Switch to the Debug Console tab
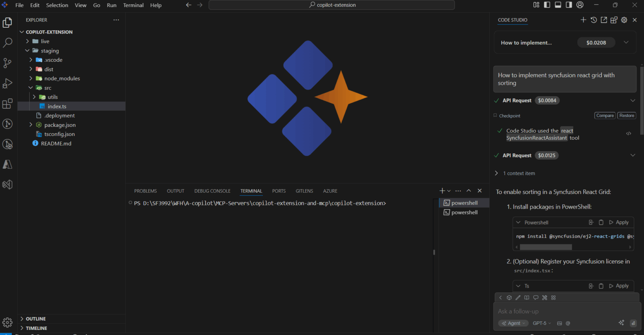This screenshot has height=335, width=644. pos(212,191)
